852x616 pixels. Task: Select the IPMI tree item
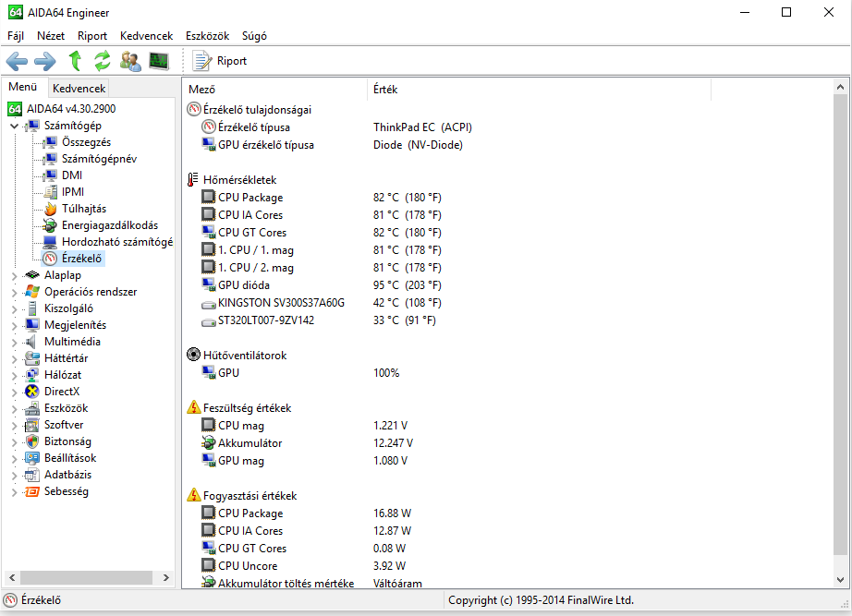73,192
